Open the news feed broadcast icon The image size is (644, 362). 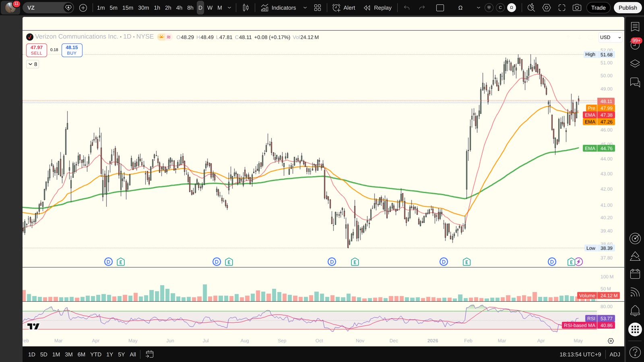[x=635, y=292]
